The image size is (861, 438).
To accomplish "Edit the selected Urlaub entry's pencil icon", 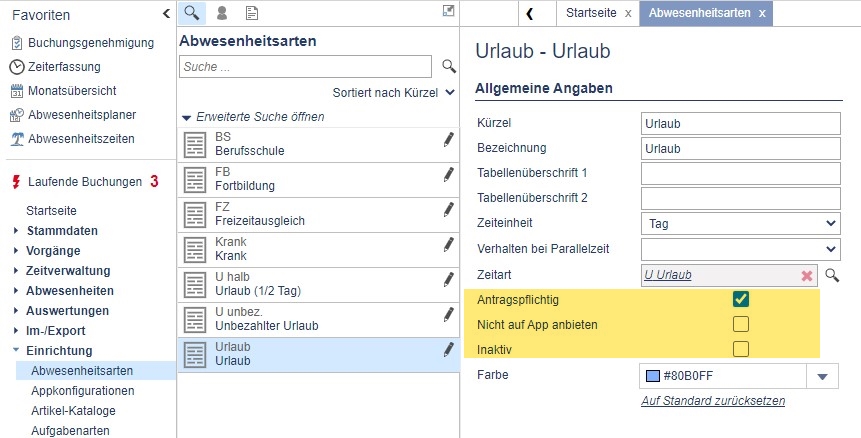I will pyautogui.click(x=449, y=350).
